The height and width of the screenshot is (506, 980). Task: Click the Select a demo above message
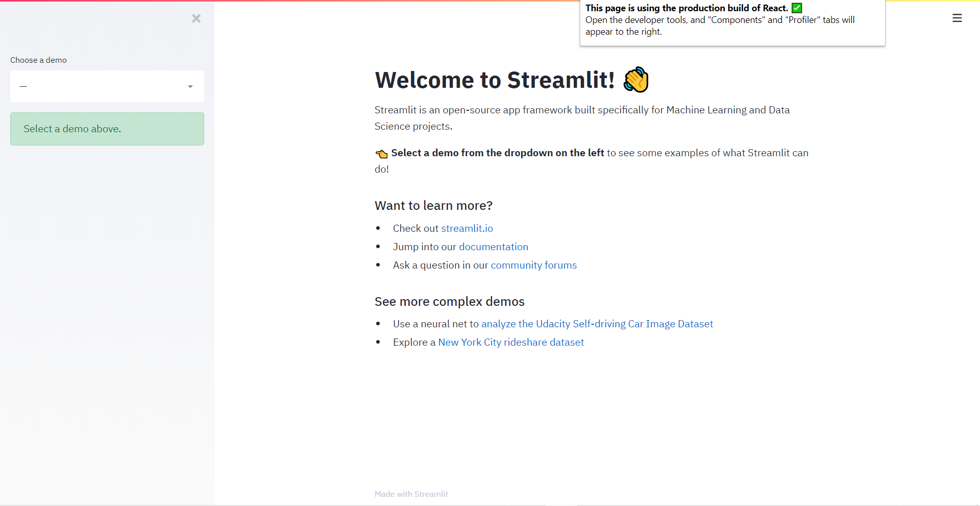point(107,129)
